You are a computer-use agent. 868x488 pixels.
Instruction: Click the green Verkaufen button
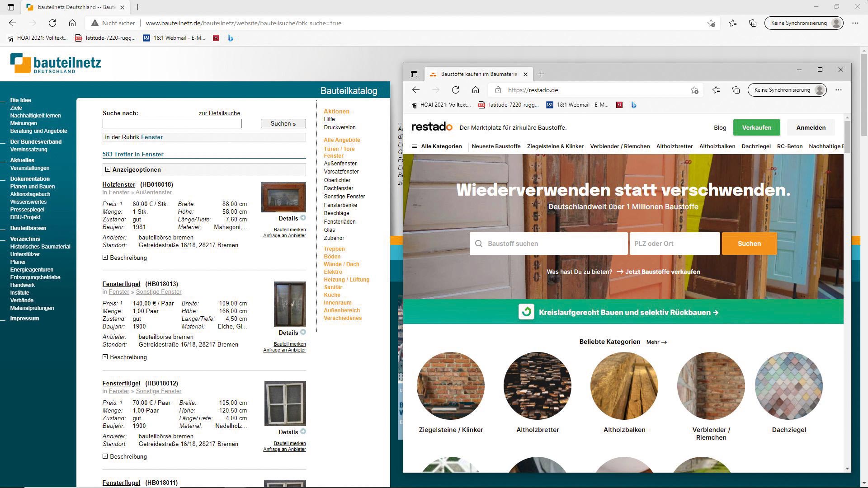click(756, 127)
